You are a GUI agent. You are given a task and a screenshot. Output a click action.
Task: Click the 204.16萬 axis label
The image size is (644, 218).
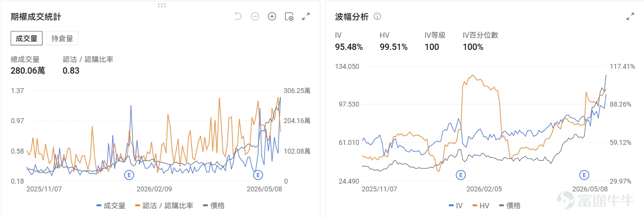(297, 121)
